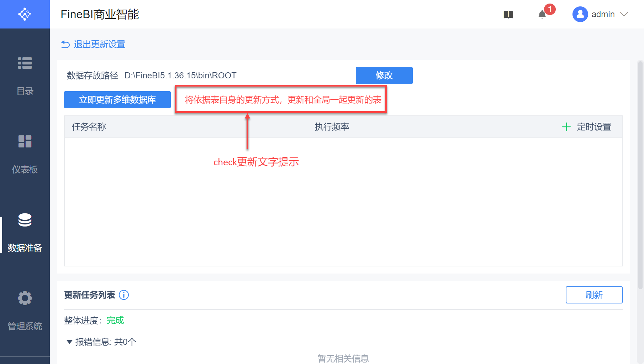Open the help document book icon
644x364 pixels.
click(508, 14)
